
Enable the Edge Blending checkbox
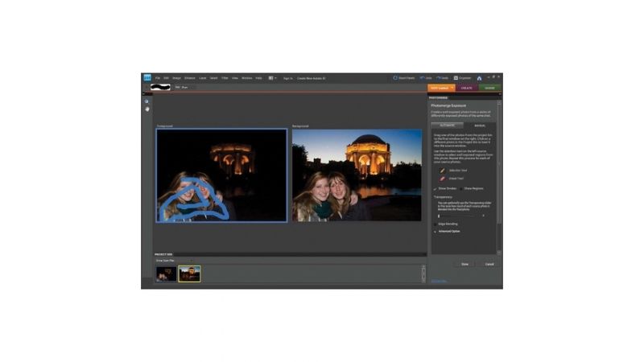point(435,224)
